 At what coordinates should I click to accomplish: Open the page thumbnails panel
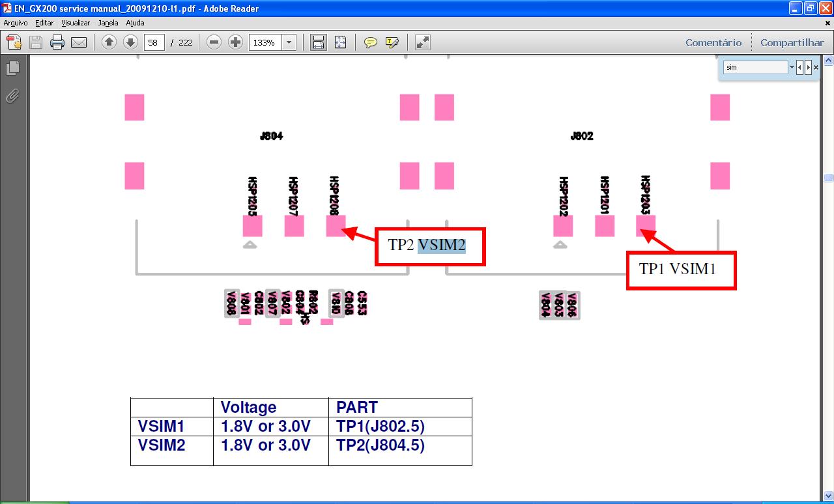[x=12, y=68]
